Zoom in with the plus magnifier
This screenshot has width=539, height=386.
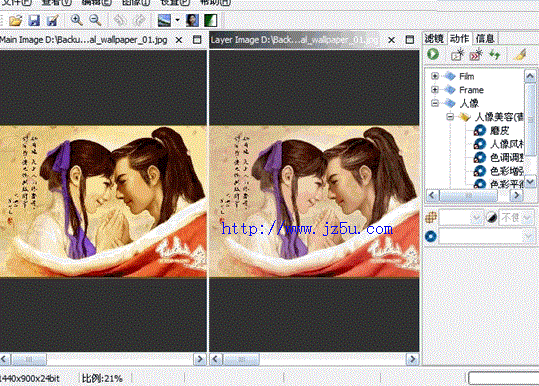click(76, 20)
